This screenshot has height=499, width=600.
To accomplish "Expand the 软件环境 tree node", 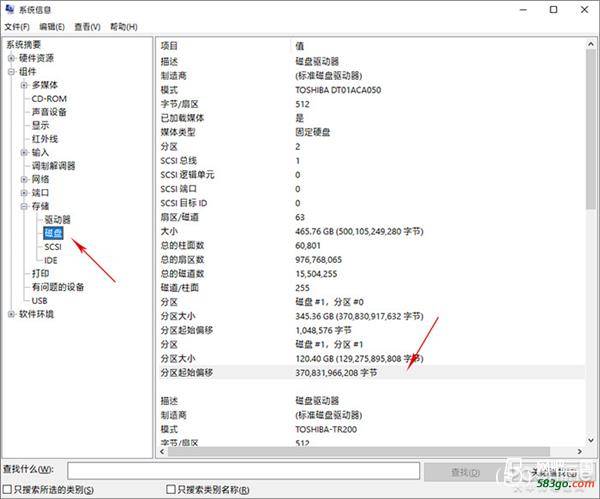I will pyautogui.click(x=11, y=314).
